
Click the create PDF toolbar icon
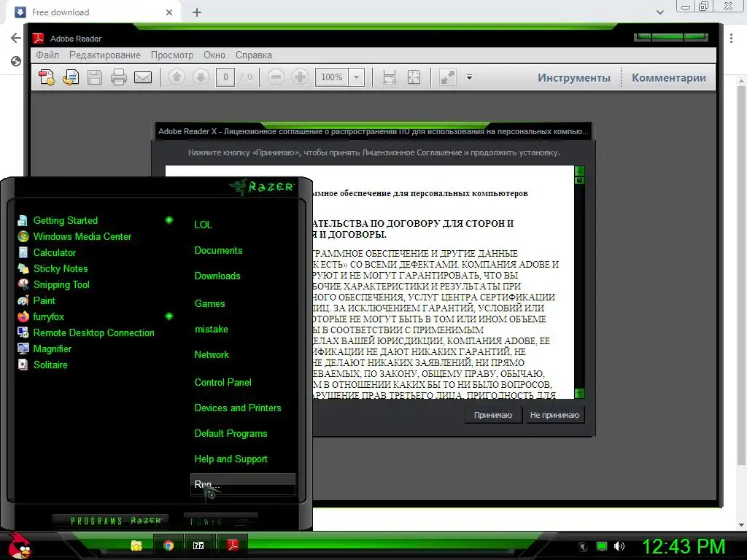[x=47, y=77]
